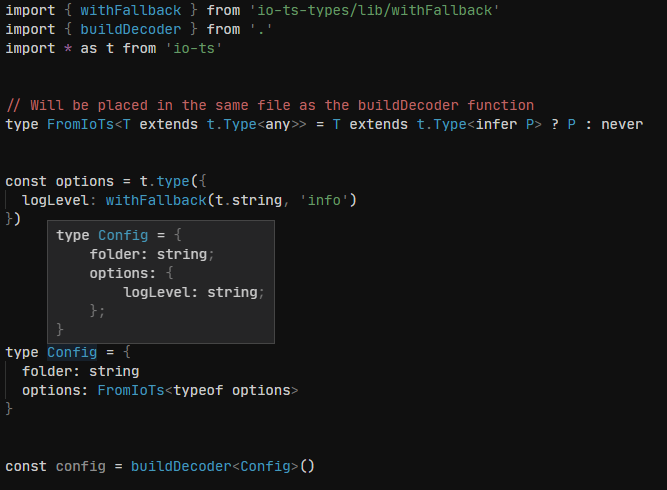Image resolution: width=667 pixels, height=490 pixels.
Task: Click the FromIoTs type name in its declaration
Action: pos(80,124)
